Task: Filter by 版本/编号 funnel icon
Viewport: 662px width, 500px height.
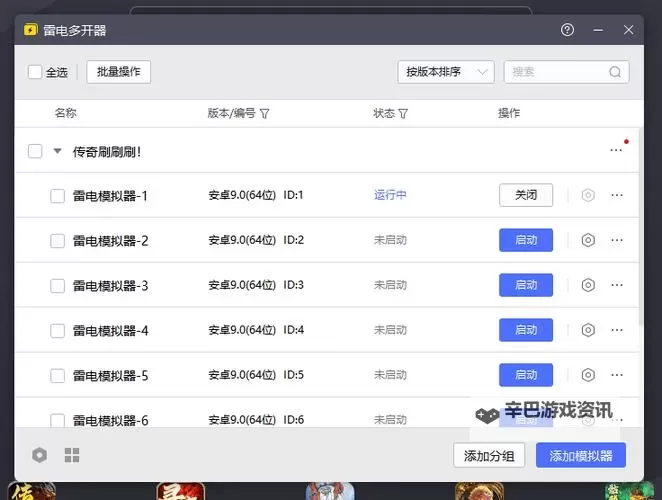Action: click(264, 114)
